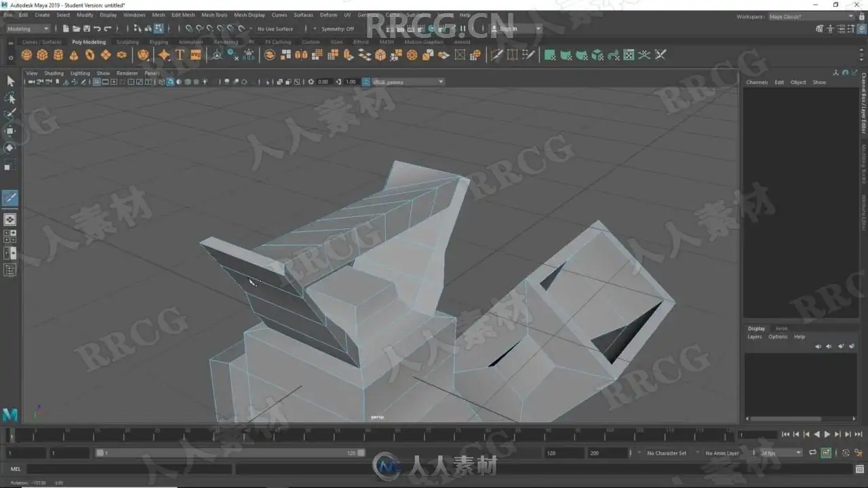Expand the Symmetry Off dropdown
This screenshot has height=488, width=868.
tap(337, 29)
